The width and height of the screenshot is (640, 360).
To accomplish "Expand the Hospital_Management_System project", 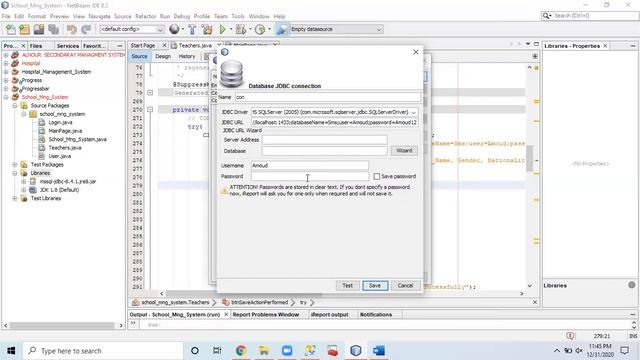I will tap(6, 72).
